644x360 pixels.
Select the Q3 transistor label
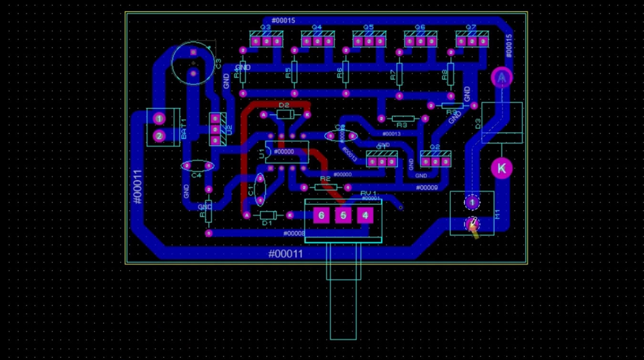pos(265,27)
